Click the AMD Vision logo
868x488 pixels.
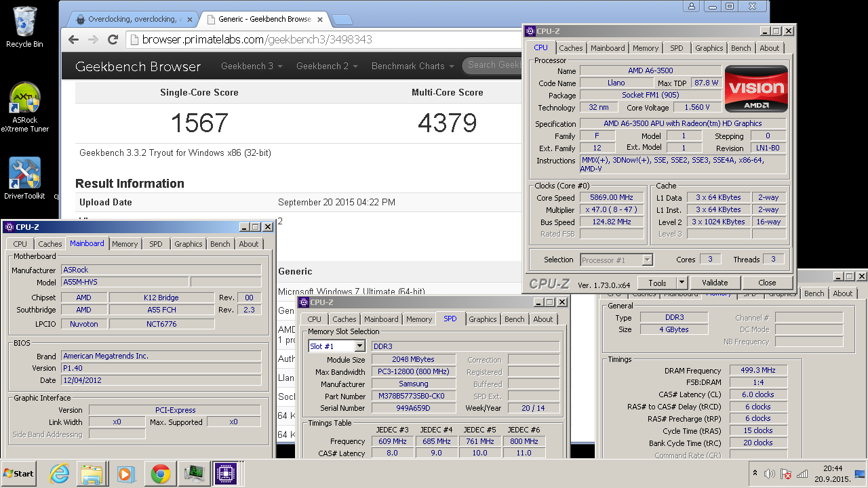[x=756, y=88]
